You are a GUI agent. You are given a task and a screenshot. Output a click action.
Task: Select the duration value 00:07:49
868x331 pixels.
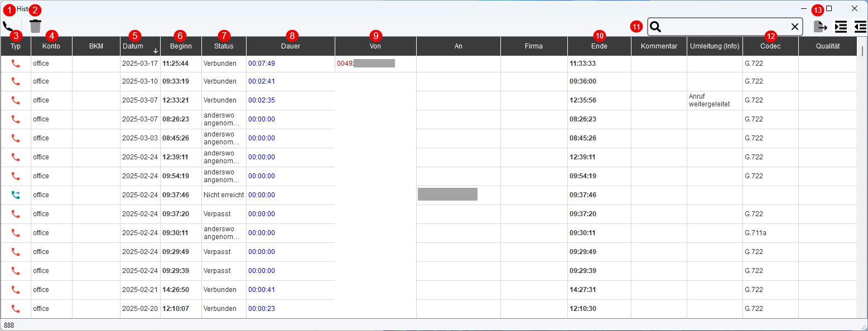point(262,64)
